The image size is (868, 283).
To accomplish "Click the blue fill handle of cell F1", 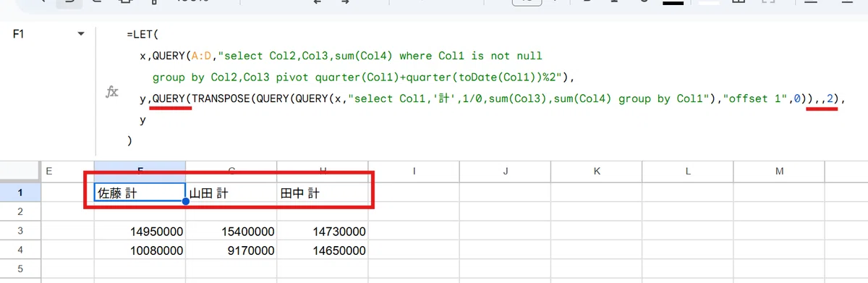I will (186, 202).
